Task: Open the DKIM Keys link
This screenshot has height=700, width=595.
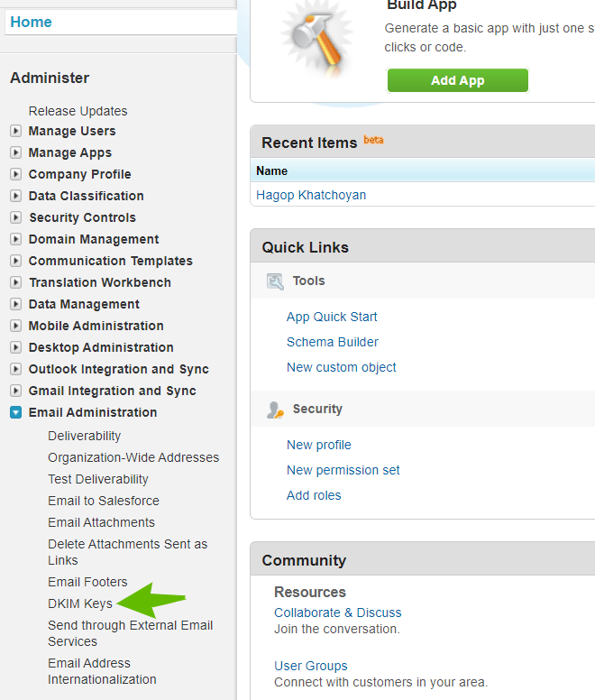Action: 80,603
